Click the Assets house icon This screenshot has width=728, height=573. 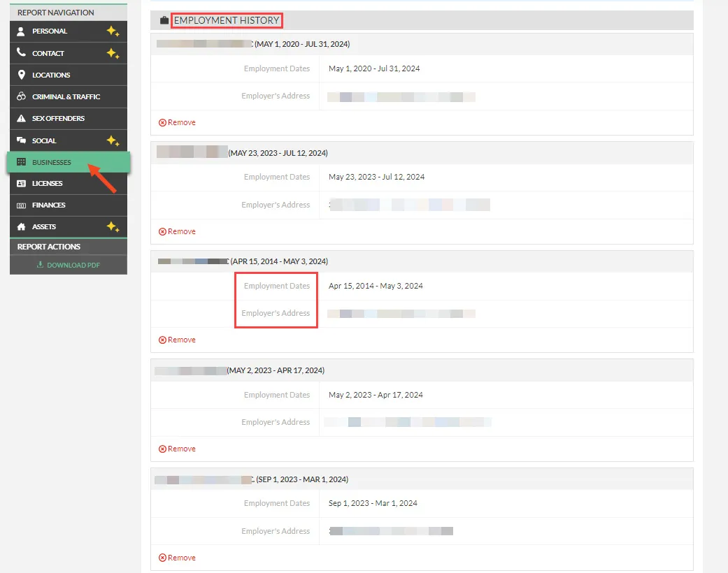21,227
